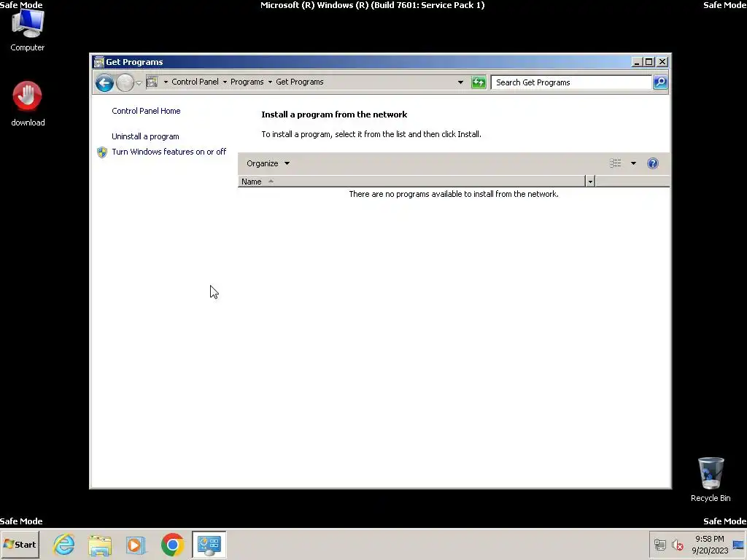Click the greyed Forward navigation button
Image resolution: width=747 pixels, height=560 pixels.
coord(125,82)
